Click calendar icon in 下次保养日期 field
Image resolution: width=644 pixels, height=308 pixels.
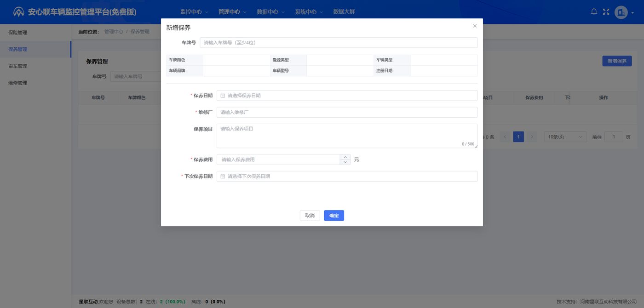tap(223, 177)
